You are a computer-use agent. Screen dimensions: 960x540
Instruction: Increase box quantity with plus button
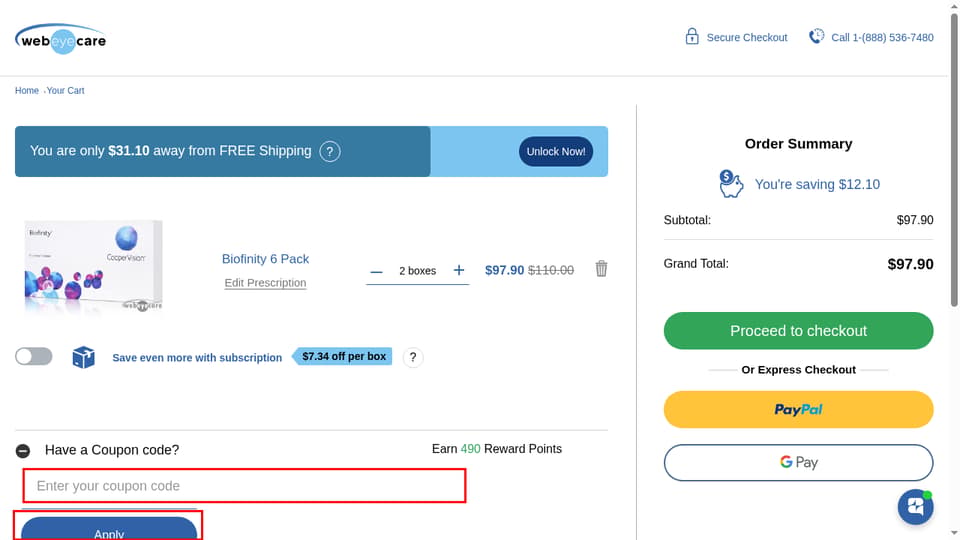pyautogui.click(x=459, y=270)
